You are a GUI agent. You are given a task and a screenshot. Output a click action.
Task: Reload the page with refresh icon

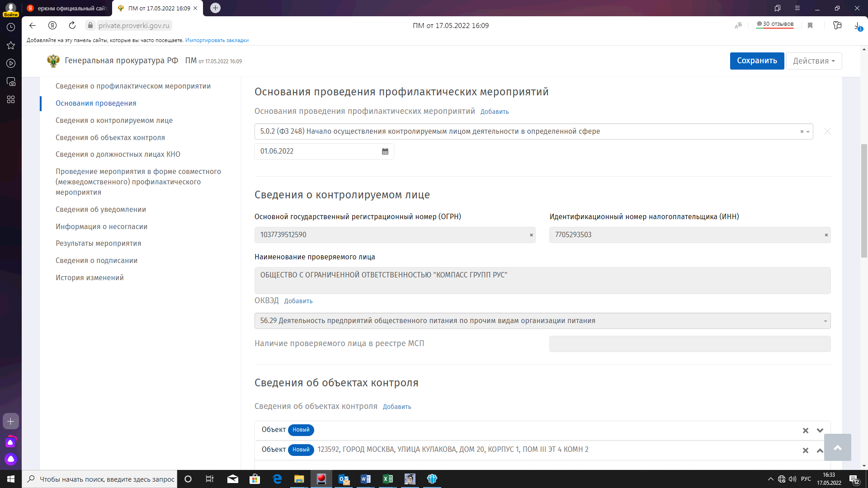coord(72,26)
